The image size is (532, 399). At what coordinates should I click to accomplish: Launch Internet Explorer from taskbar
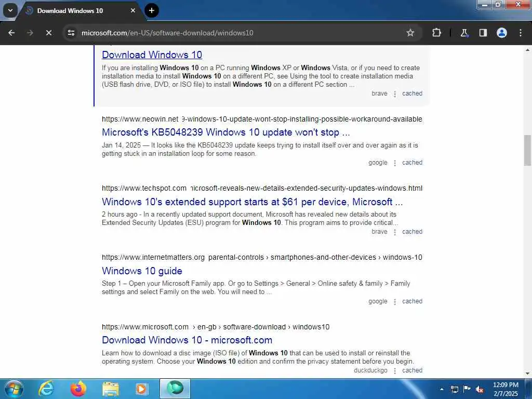46,389
